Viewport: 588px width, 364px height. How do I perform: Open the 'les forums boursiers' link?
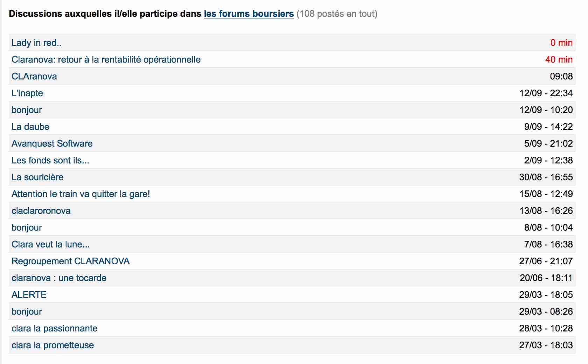pos(249,14)
